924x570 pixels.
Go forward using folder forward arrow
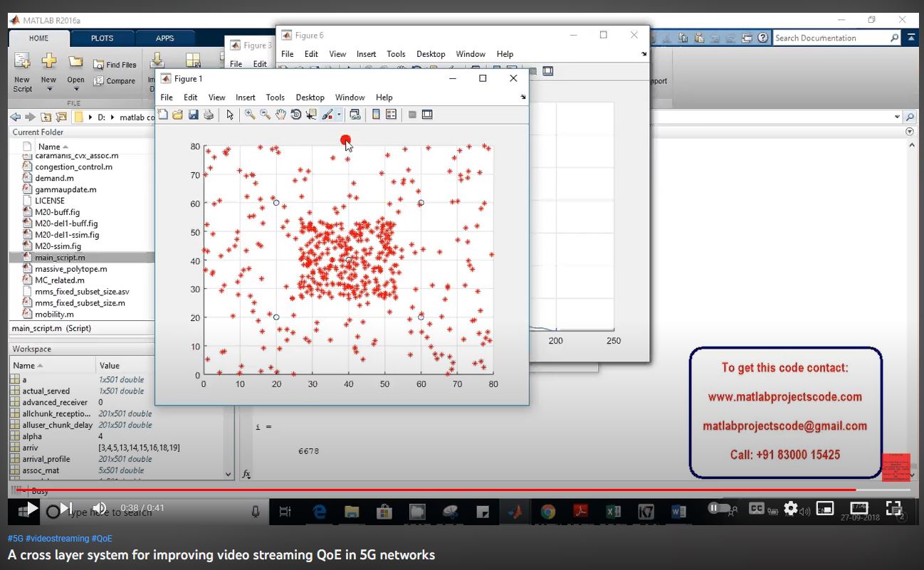click(30, 117)
